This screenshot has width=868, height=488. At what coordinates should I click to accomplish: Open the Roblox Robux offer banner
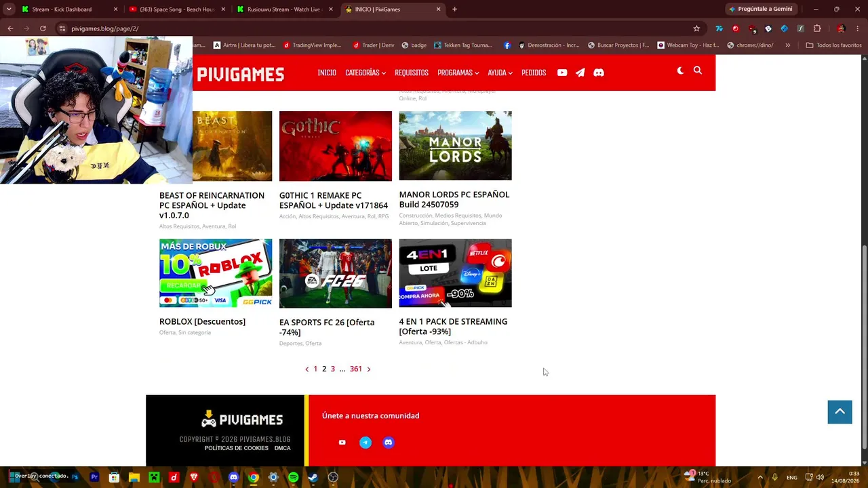click(x=216, y=273)
